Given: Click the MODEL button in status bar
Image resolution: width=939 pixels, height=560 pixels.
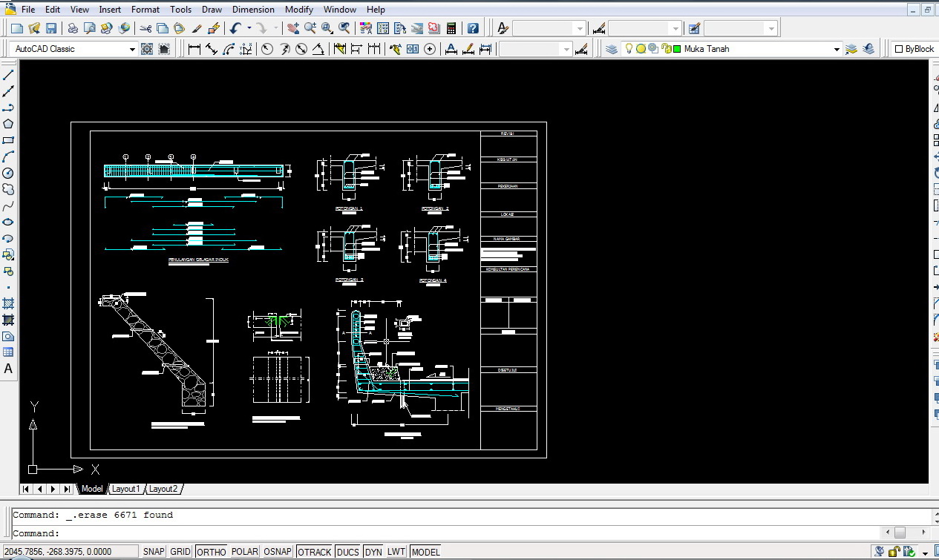Looking at the screenshot, I should coord(425,552).
